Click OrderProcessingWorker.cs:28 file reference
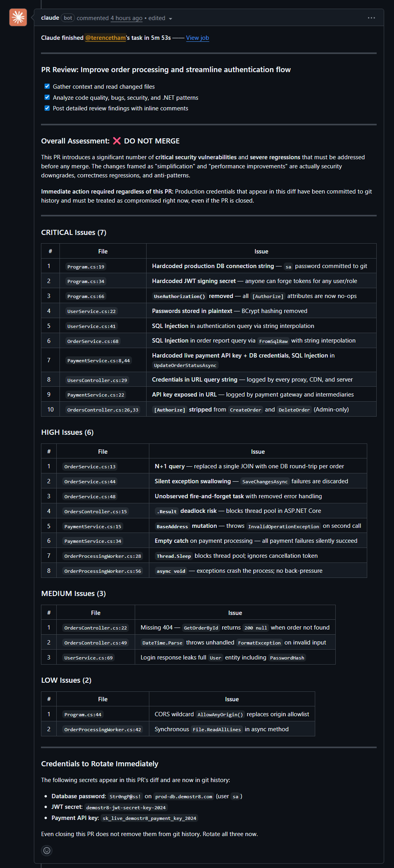Viewport: 394px width, 868px height. point(102,556)
